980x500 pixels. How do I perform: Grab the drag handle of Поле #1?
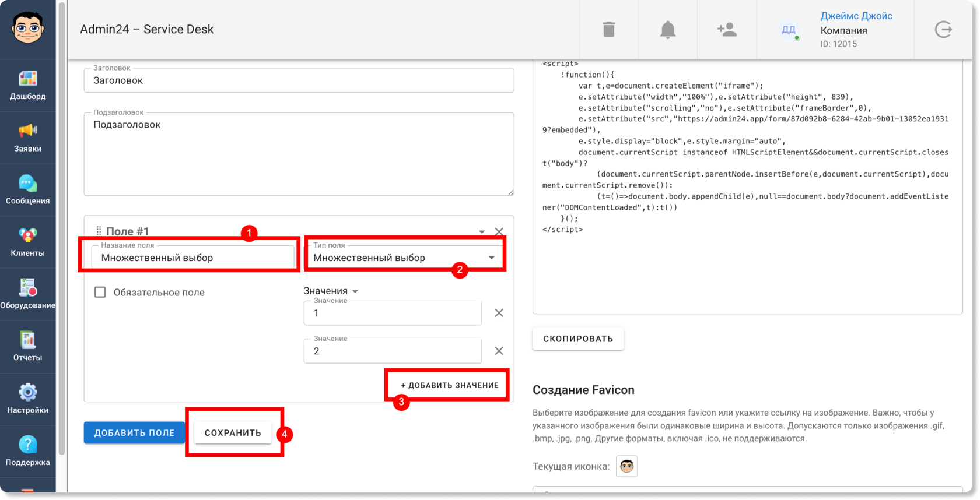click(99, 231)
